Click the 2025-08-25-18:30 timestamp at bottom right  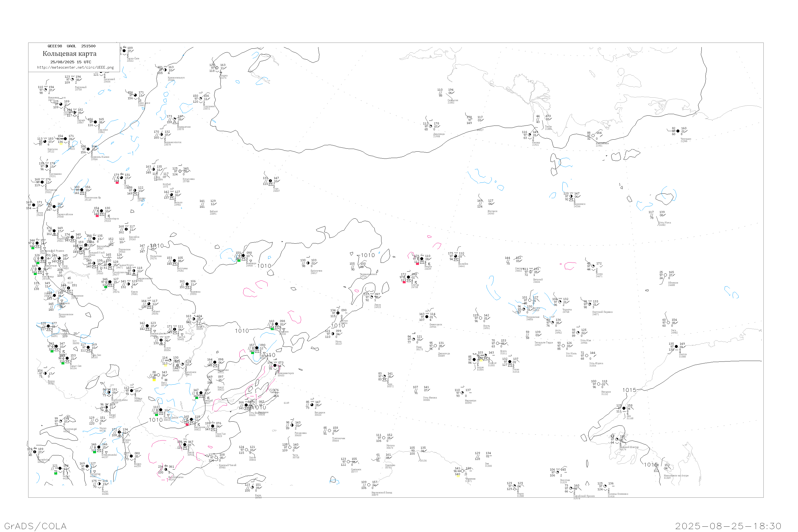pos(728,526)
